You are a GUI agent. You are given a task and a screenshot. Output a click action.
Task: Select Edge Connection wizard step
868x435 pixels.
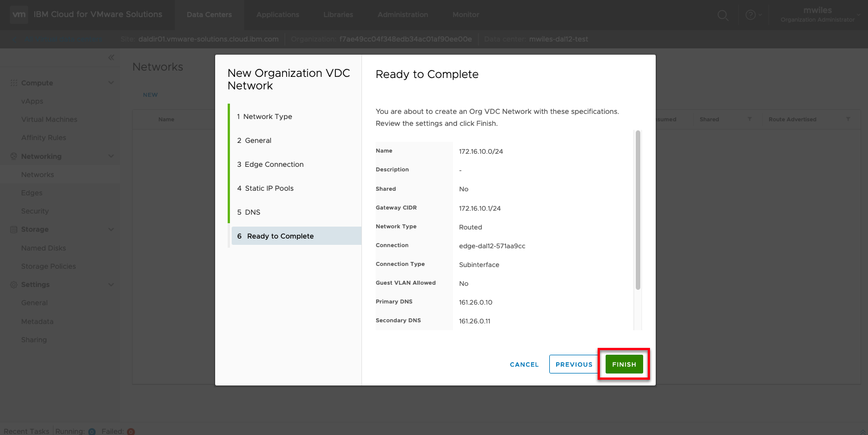click(x=274, y=165)
